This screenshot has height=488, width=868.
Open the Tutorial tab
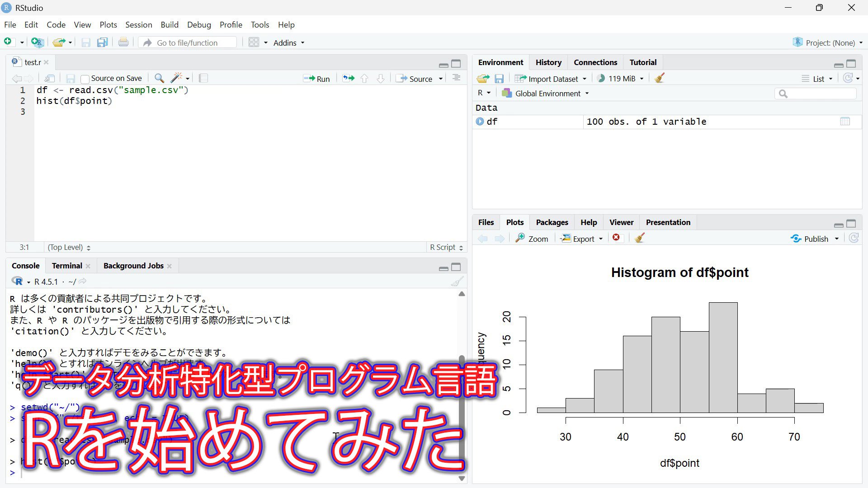click(643, 62)
